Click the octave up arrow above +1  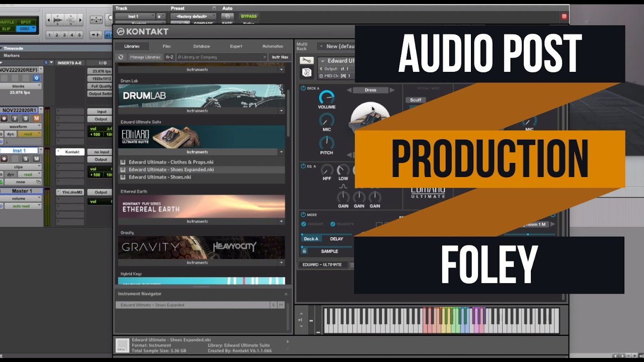tap(300, 314)
